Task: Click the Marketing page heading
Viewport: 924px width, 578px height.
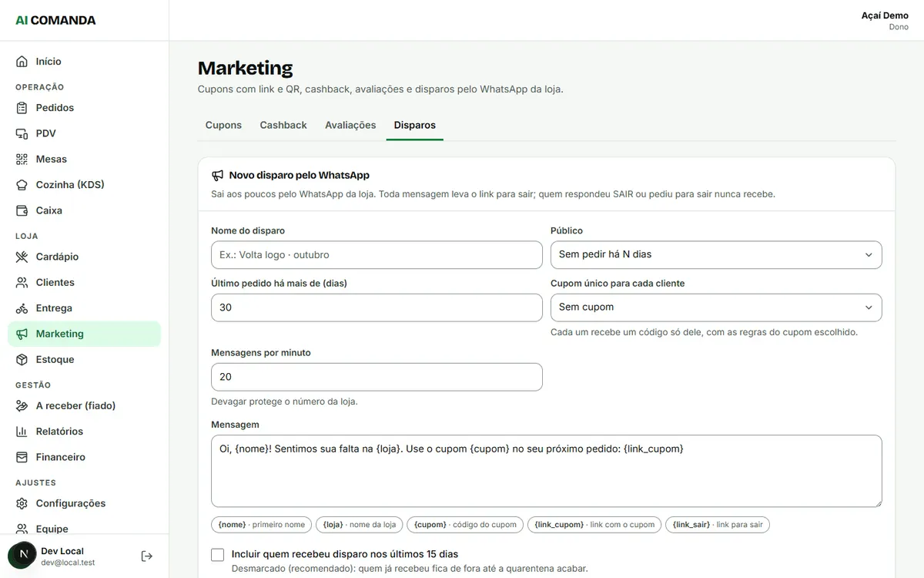Action: 246,68
